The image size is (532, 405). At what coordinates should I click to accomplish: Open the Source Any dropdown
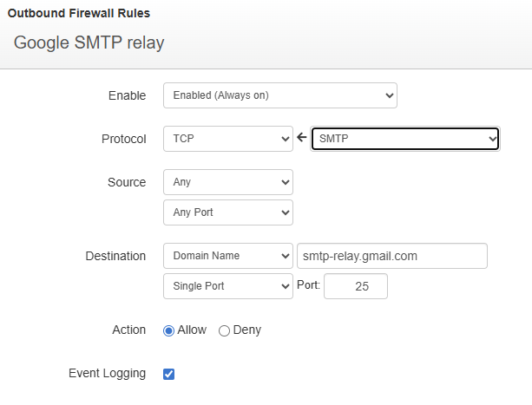pyautogui.click(x=227, y=182)
